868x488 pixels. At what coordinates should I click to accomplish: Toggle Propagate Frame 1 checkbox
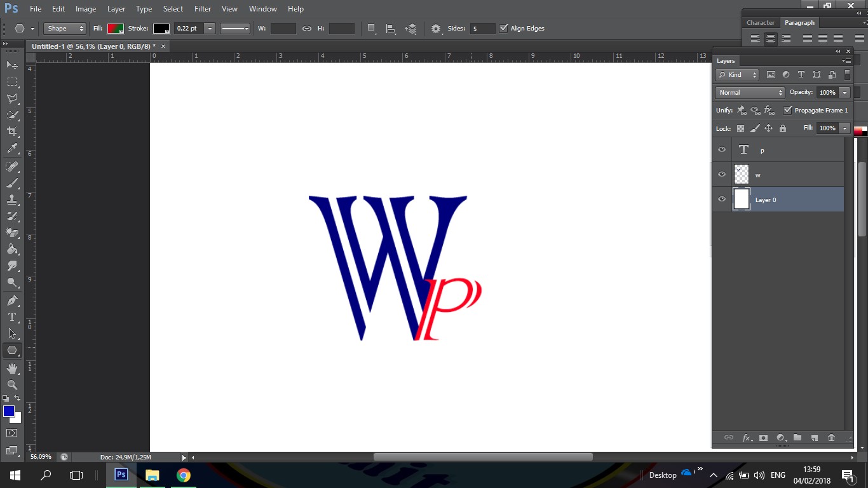click(x=788, y=111)
